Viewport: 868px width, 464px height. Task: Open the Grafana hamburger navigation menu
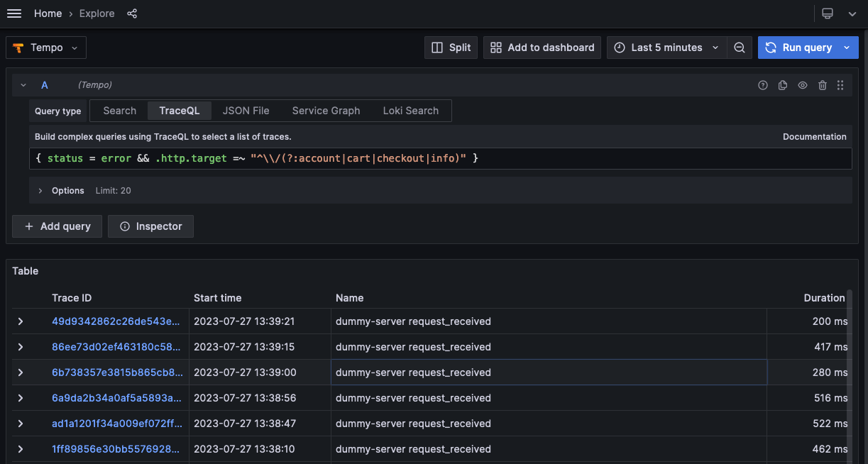[14, 13]
